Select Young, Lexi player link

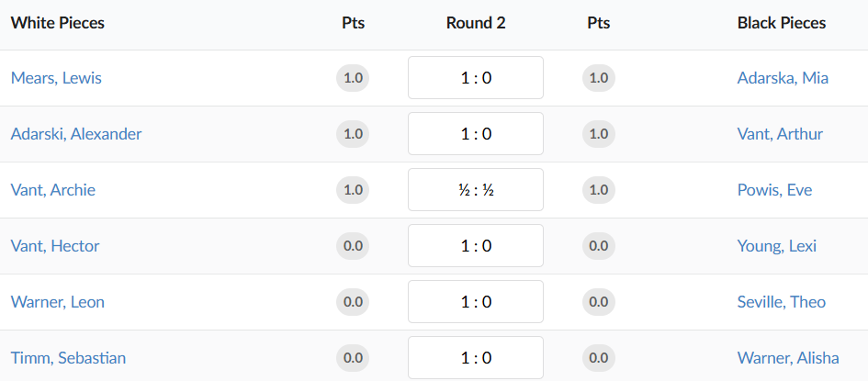pyautogui.click(x=776, y=246)
